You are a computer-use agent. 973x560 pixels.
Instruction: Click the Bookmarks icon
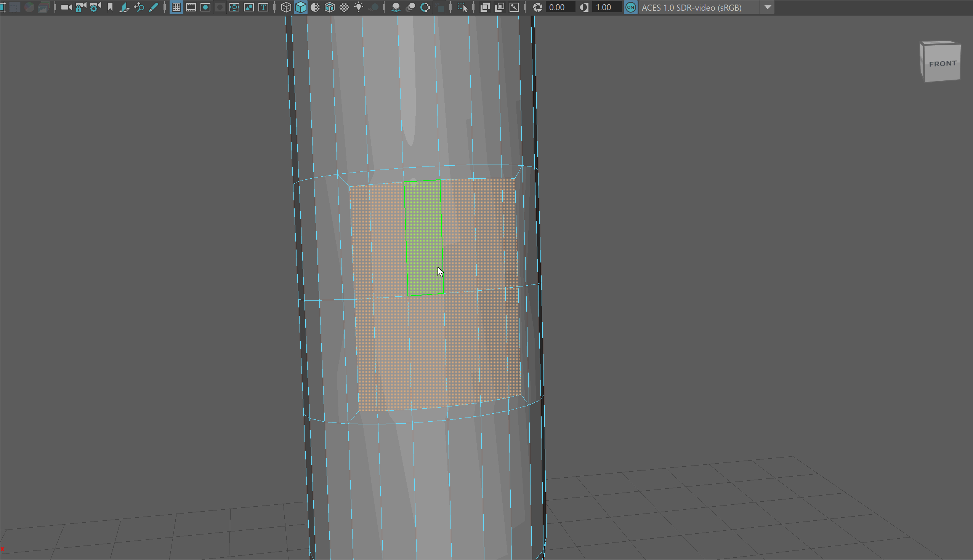click(x=110, y=7)
